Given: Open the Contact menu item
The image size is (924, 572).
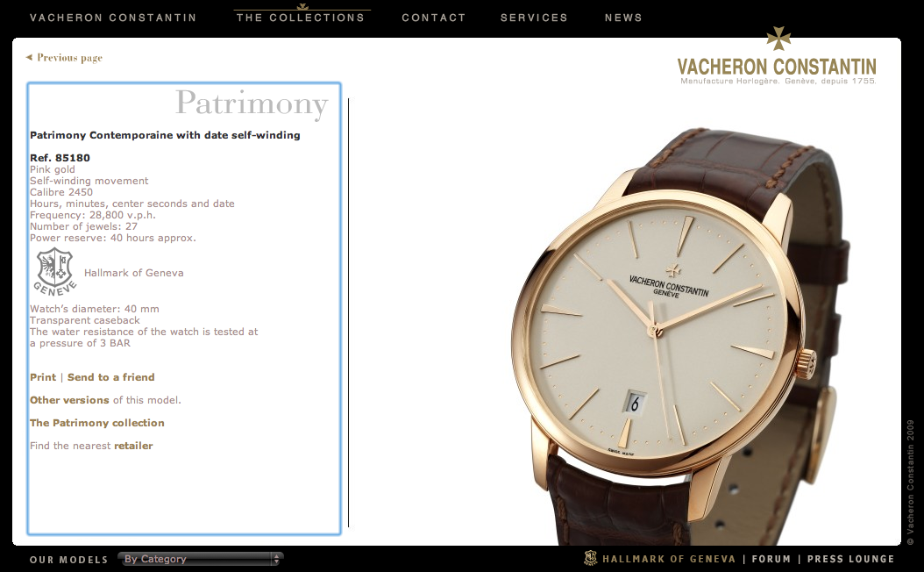Looking at the screenshot, I should click(434, 18).
